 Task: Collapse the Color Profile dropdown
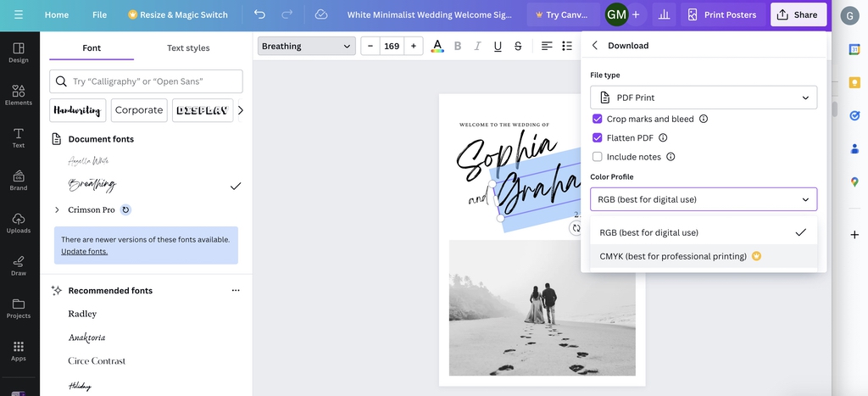(x=703, y=199)
